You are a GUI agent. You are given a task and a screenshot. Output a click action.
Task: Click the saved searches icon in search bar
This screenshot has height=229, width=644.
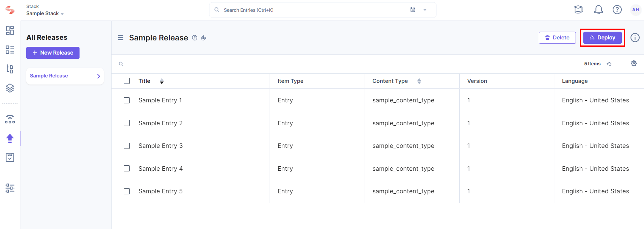(413, 10)
